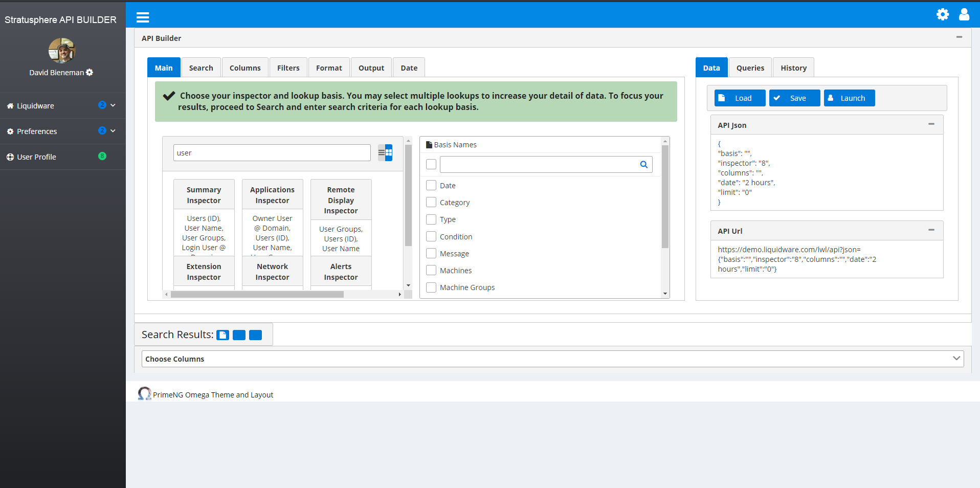Collapse the API Url panel
The height and width of the screenshot is (488, 980).
931,230
